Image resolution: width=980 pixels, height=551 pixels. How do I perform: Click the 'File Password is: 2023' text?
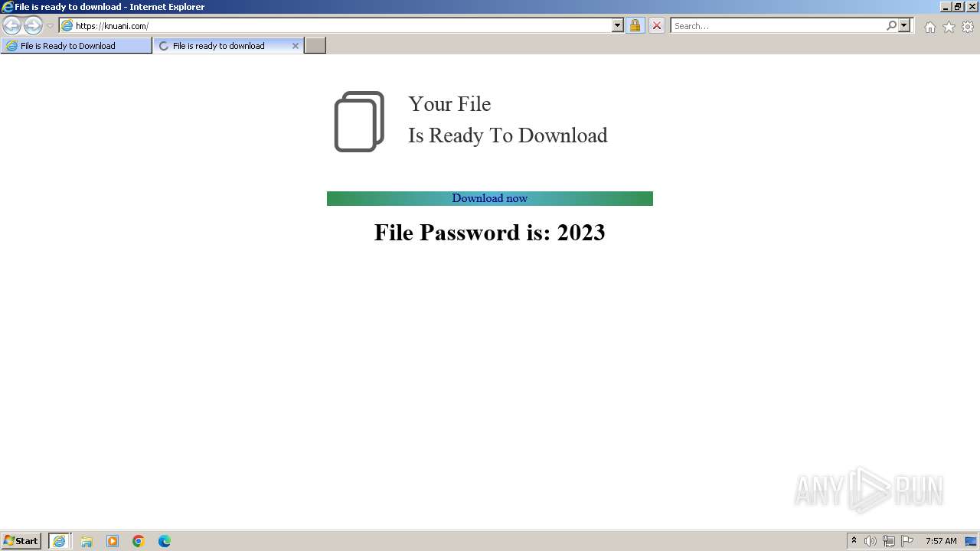pos(490,232)
